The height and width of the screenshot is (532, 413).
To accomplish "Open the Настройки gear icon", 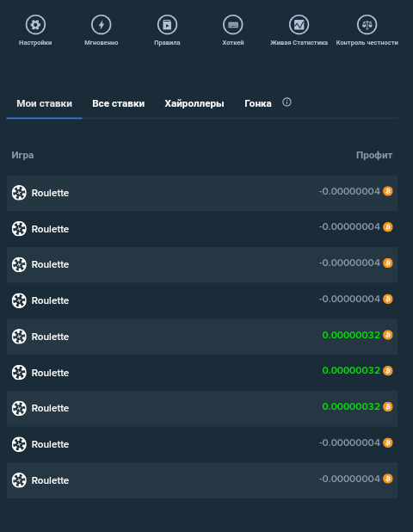I will pyautogui.click(x=35, y=24).
